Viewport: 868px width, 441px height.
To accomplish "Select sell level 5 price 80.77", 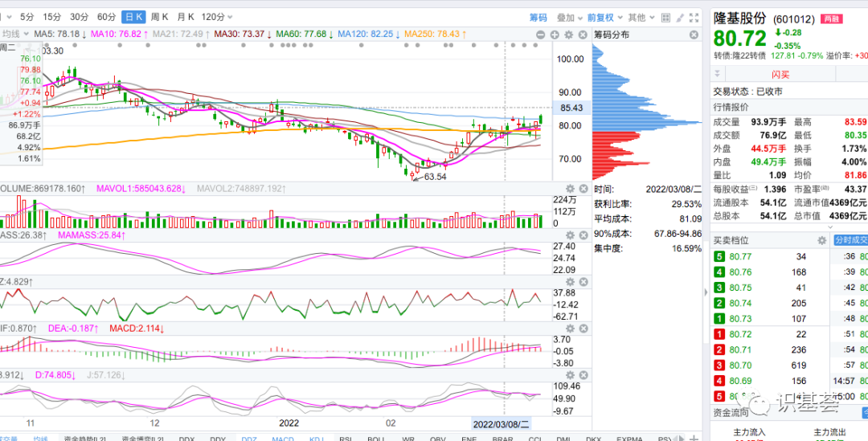I will (x=739, y=256).
